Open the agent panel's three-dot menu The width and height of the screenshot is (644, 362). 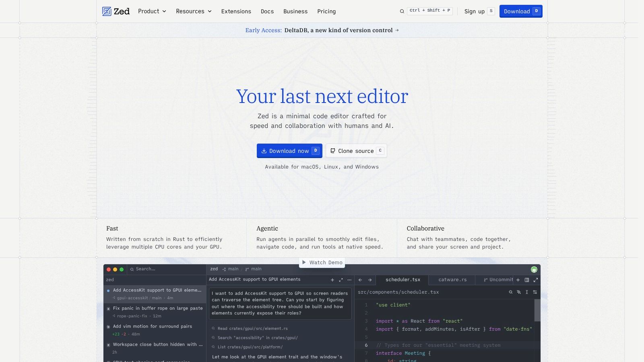tap(349, 280)
